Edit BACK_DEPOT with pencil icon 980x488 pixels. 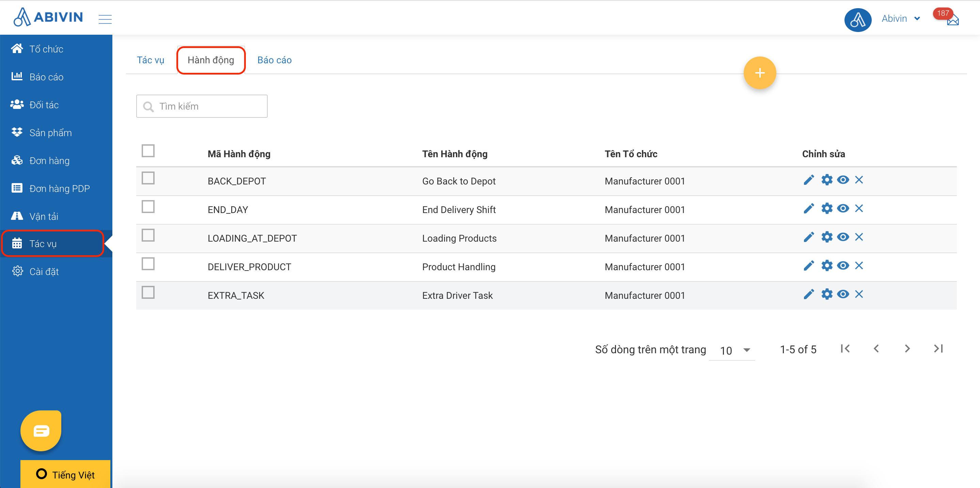click(809, 180)
